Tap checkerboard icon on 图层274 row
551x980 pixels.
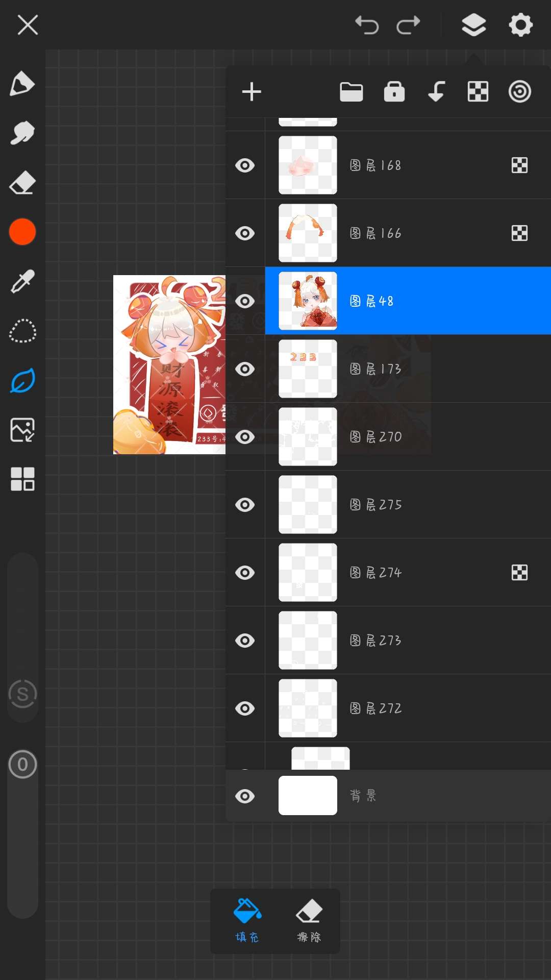pyautogui.click(x=519, y=573)
